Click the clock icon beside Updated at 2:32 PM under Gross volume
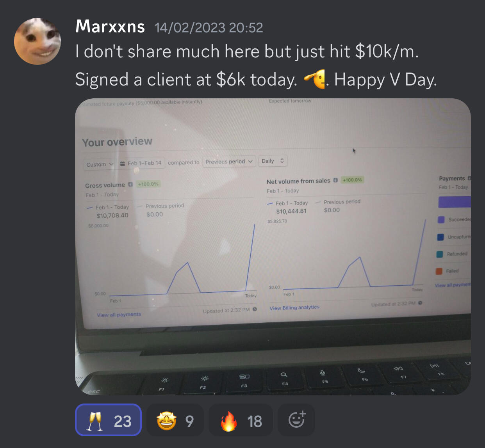The width and height of the screenshot is (485, 448). click(x=255, y=309)
